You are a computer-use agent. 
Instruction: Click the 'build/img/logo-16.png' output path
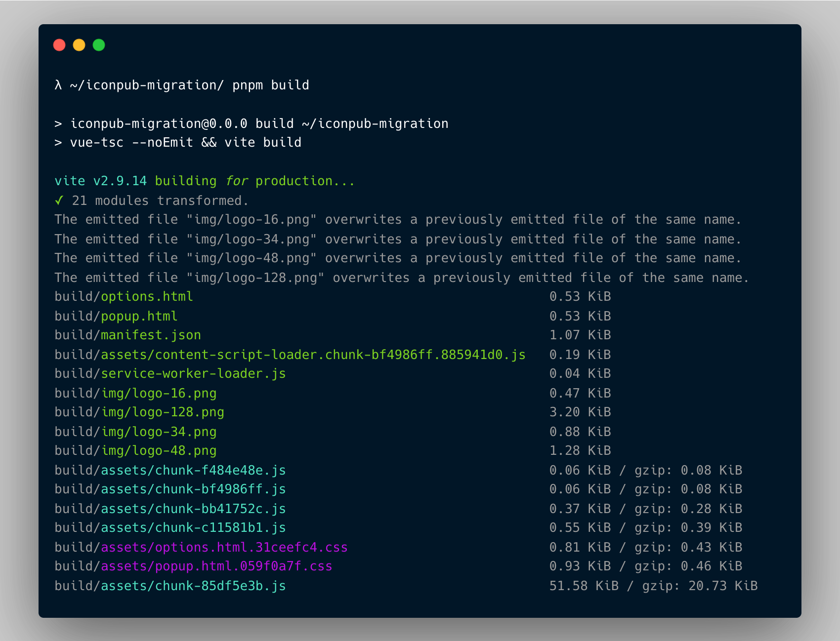(x=135, y=393)
